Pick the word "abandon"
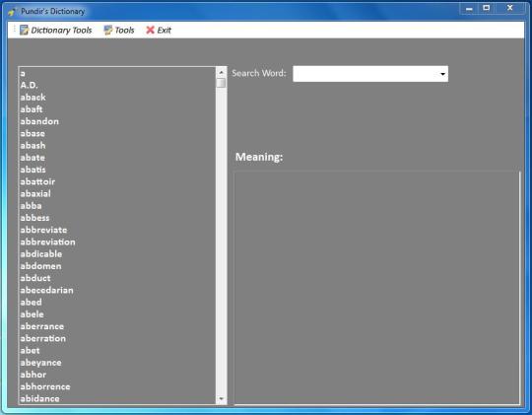Screen dimensions: 532x415 pos(39,121)
